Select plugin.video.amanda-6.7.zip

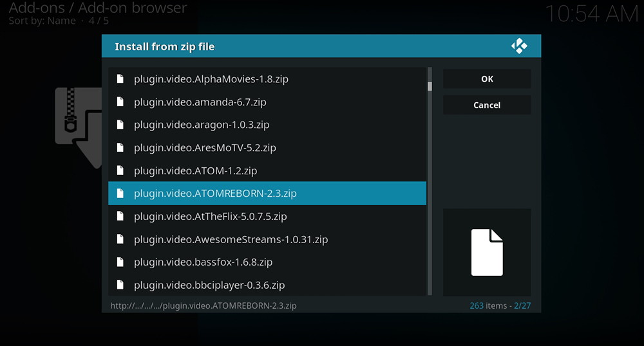[x=267, y=102]
